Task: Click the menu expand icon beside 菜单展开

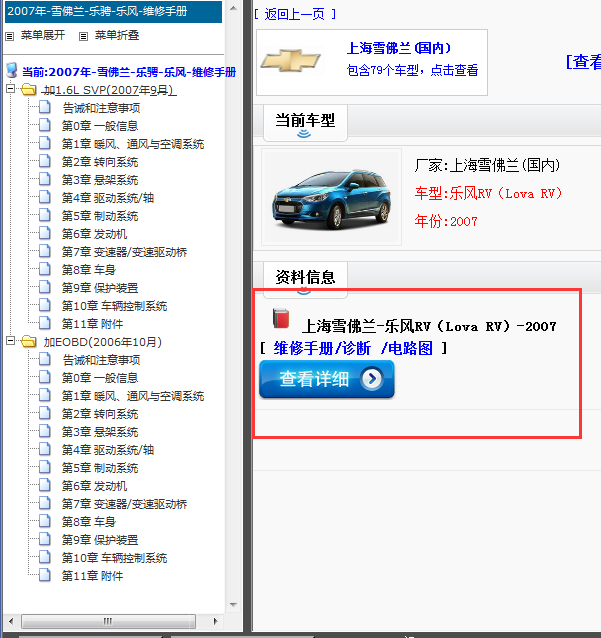Action: tap(9, 36)
